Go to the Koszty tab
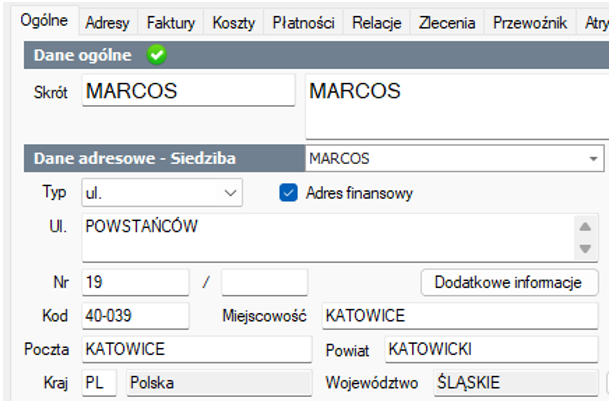 pyautogui.click(x=234, y=22)
